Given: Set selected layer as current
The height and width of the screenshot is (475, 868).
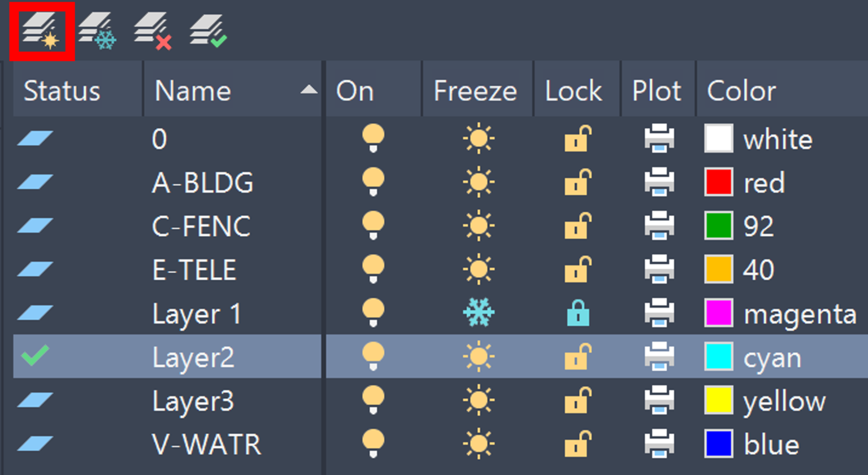Looking at the screenshot, I should point(207,31).
